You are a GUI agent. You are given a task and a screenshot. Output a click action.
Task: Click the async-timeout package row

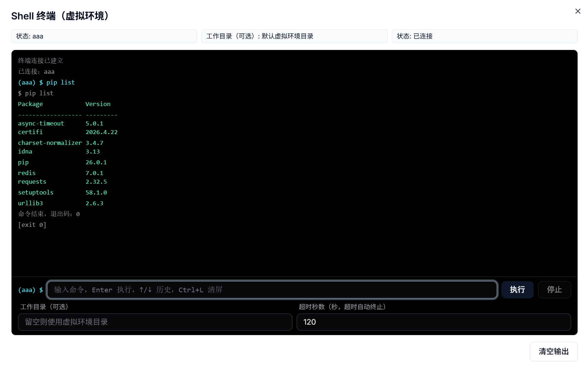[x=60, y=123]
